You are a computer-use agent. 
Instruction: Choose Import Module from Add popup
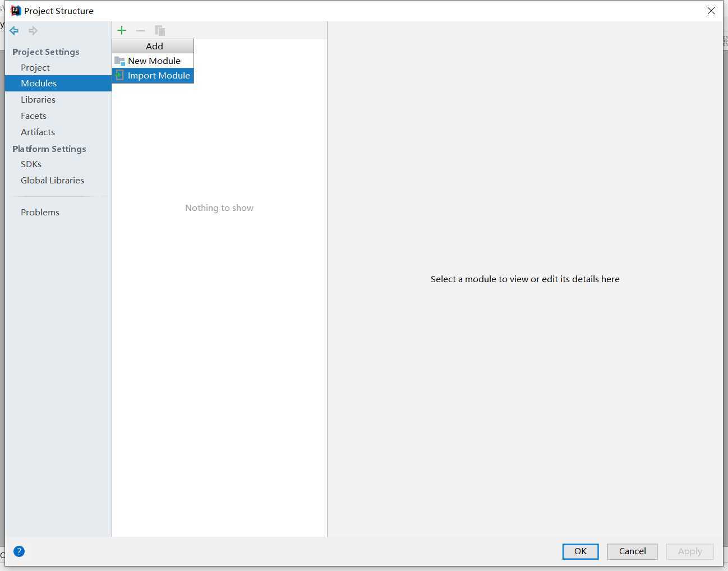(158, 75)
